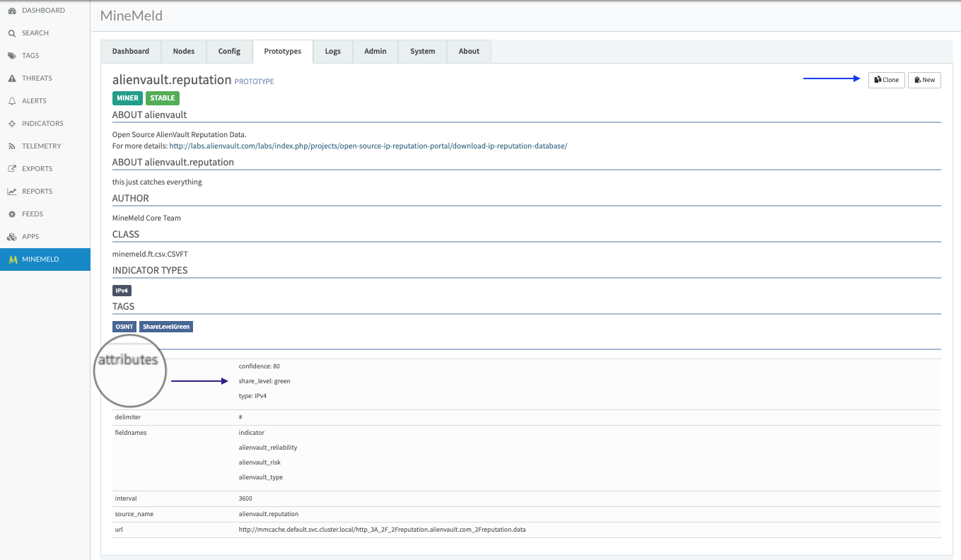
Task: Click the Alerts bell icon
Action: (x=12, y=101)
